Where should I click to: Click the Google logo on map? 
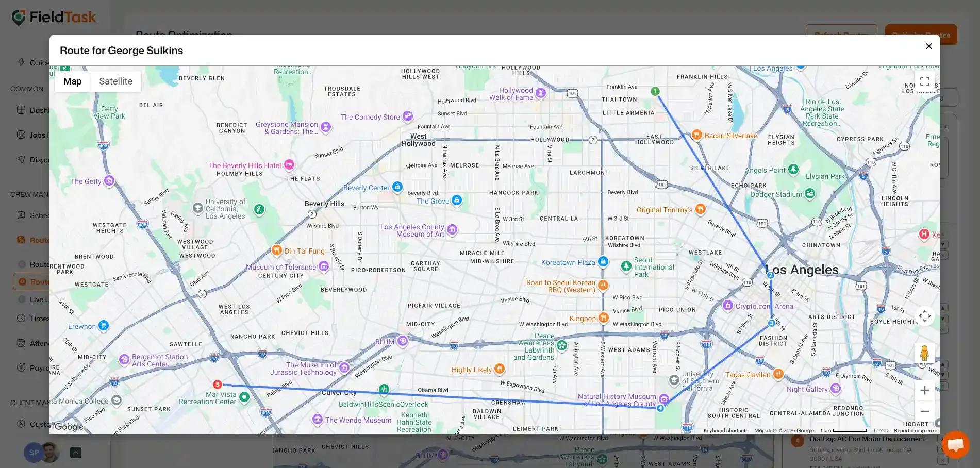(x=69, y=427)
